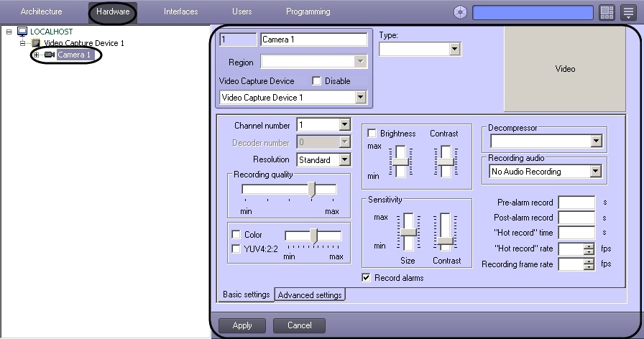
Task: Open the menu list icon at top right
Action: (x=628, y=12)
